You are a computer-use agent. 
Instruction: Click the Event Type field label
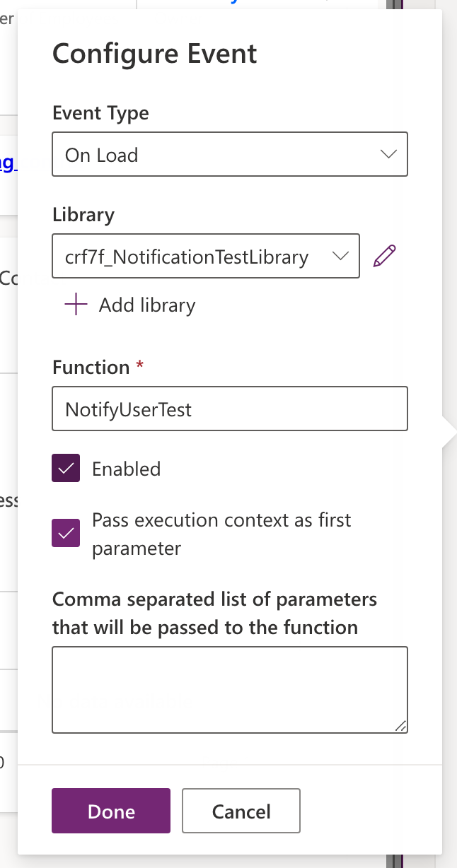pos(100,113)
